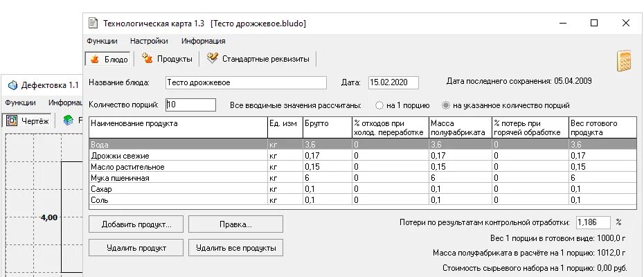644x277 pixels.
Task: Select the на 1 порцию radio button
Action: click(379, 105)
